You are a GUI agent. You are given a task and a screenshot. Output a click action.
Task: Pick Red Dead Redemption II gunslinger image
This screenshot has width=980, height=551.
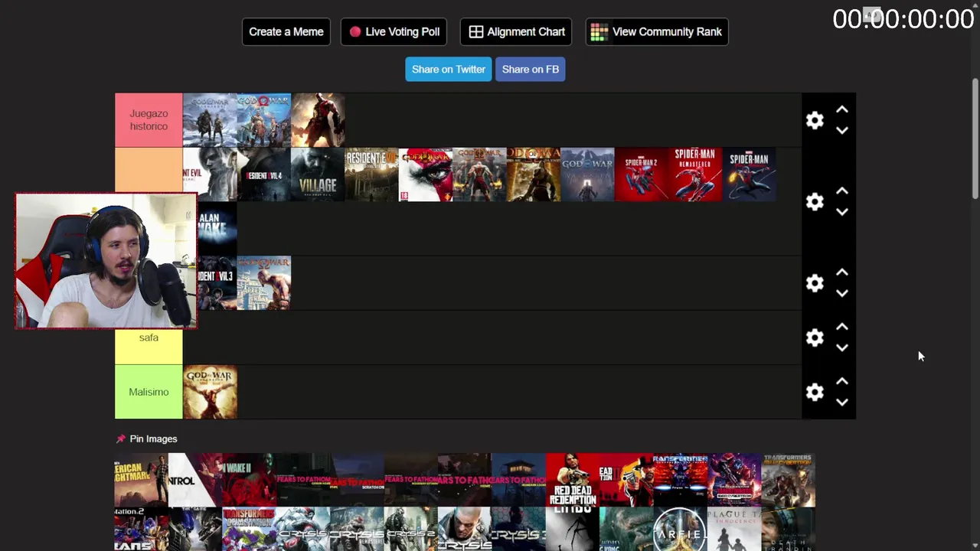point(626,480)
